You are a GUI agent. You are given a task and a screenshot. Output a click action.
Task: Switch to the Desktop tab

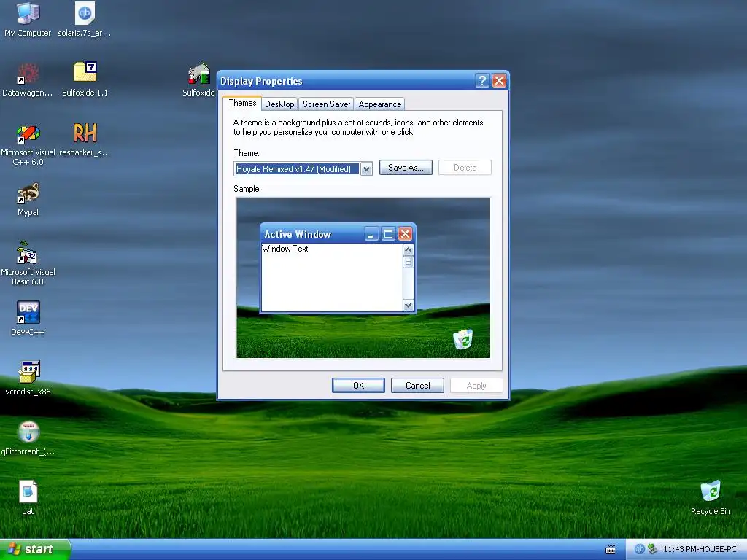click(279, 104)
